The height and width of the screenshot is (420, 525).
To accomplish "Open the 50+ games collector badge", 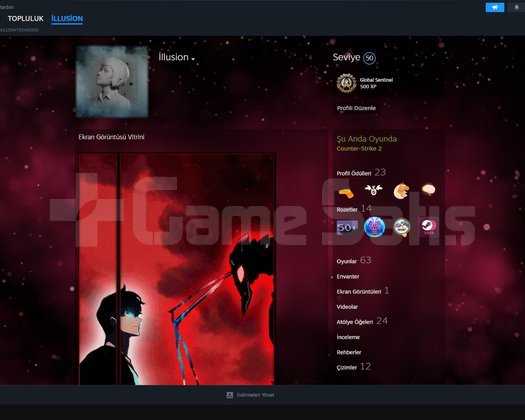I will click(347, 227).
